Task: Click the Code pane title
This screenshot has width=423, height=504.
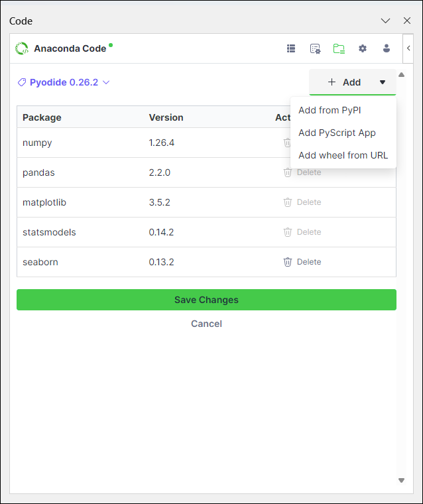Action: [x=21, y=21]
